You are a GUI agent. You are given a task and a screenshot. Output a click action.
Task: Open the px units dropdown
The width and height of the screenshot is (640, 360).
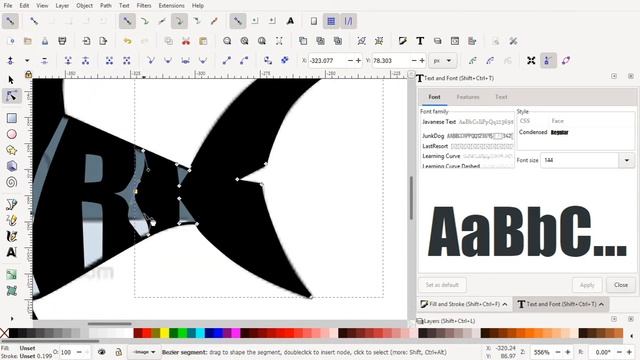(x=442, y=61)
